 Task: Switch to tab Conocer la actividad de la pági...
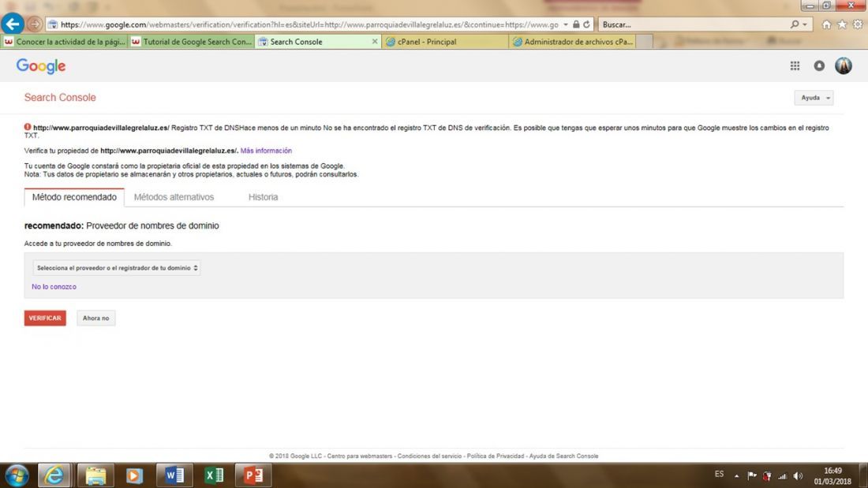click(64, 42)
